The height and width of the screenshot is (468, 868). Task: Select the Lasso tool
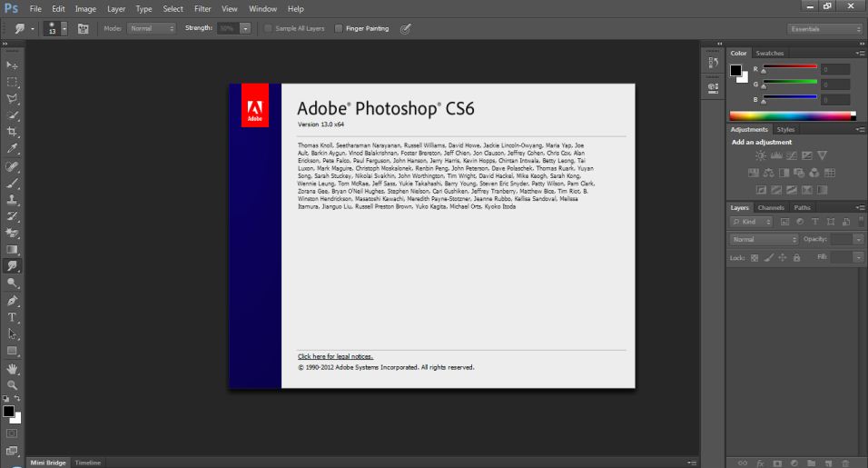coord(12,99)
